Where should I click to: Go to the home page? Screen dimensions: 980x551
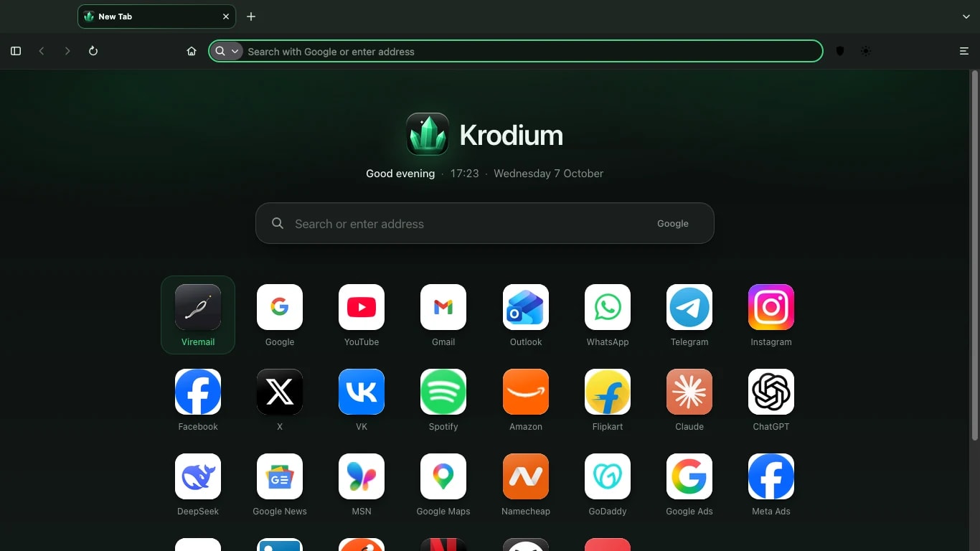[192, 51]
